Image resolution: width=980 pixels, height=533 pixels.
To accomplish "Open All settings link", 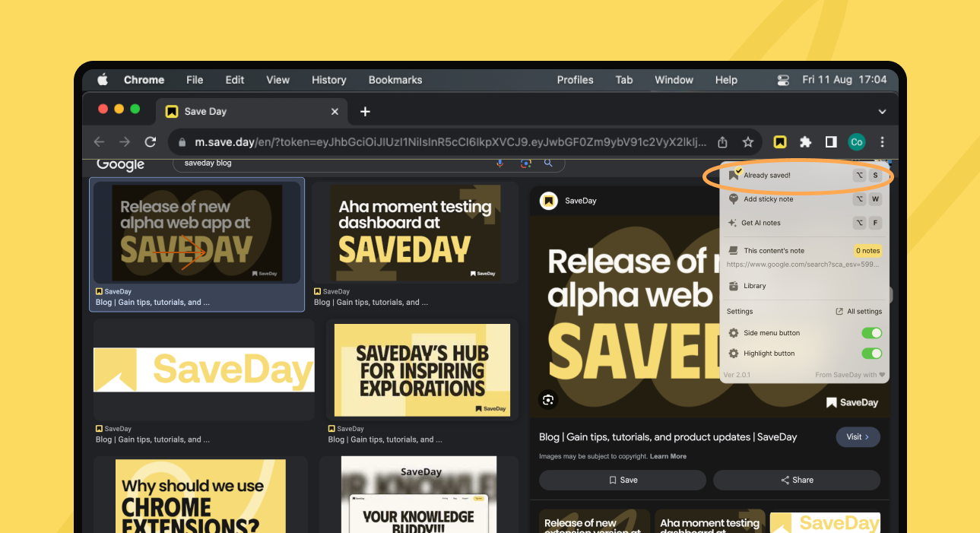I will [x=858, y=312].
